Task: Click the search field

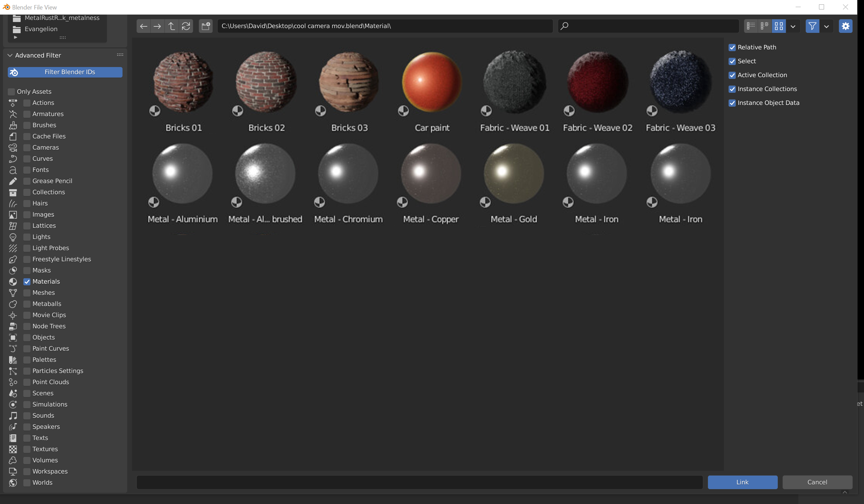Action: pos(648,26)
